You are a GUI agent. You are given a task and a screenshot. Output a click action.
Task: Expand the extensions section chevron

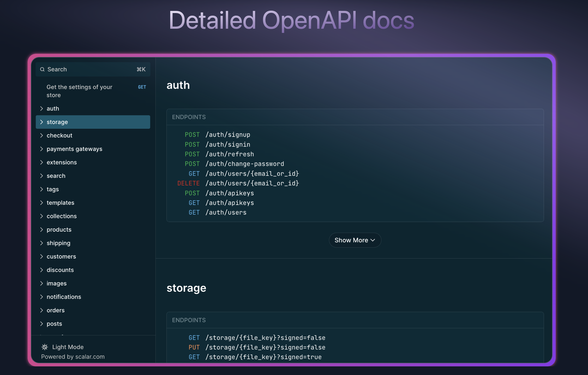[x=41, y=162]
